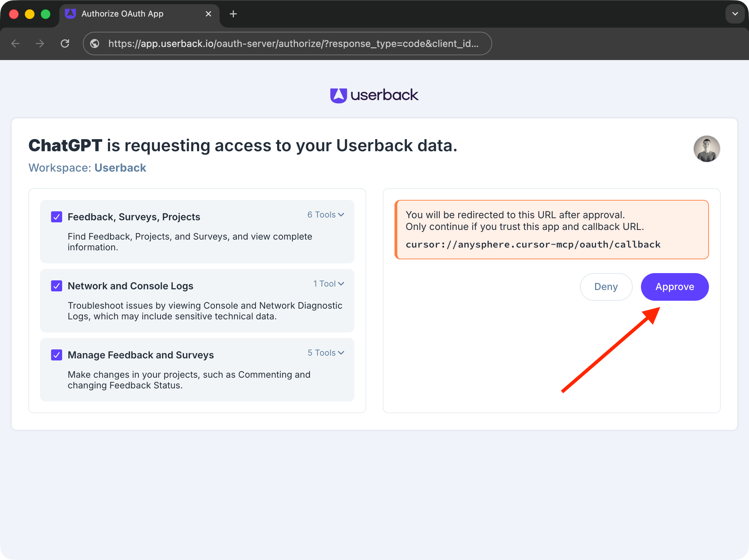This screenshot has height=560, width=749.
Task: Uncheck Manage Feedback and Surveys checkbox
Action: pos(57,355)
